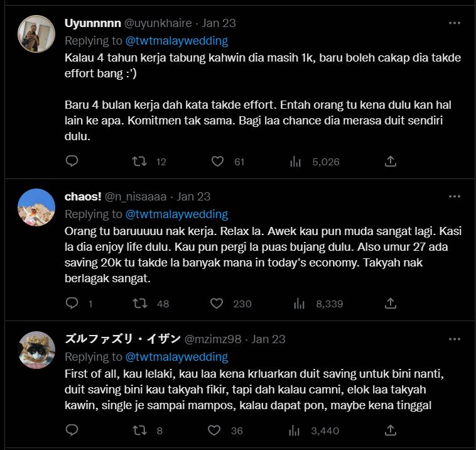Like the tweet with 61 likes
The image size is (476, 450).
[217, 162]
